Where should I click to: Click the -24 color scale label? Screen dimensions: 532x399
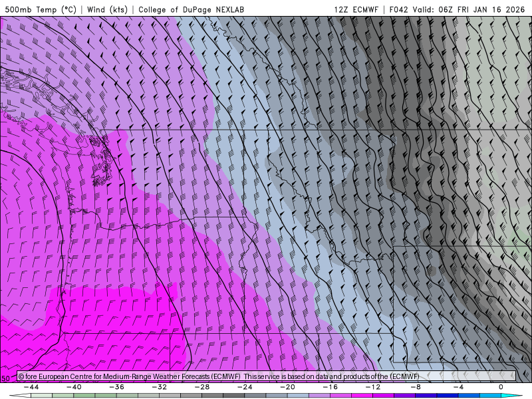point(245,387)
